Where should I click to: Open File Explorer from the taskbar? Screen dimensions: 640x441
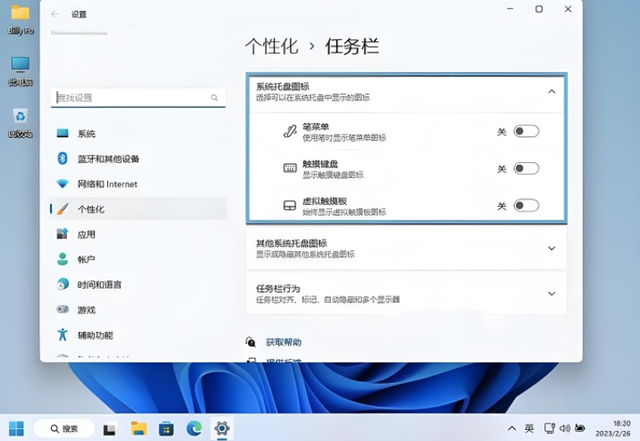[x=139, y=428]
